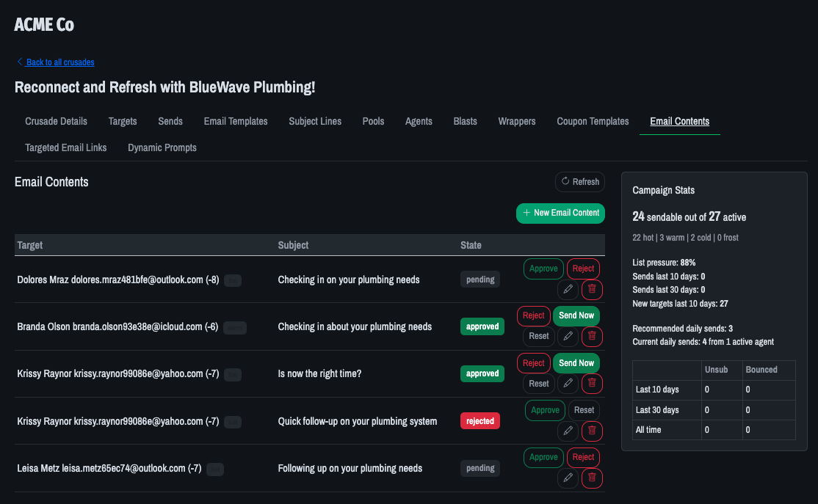Viewport: 818px width, 504px height.
Task: Delete Branda Olson email via trash icon
Action: 592,336
